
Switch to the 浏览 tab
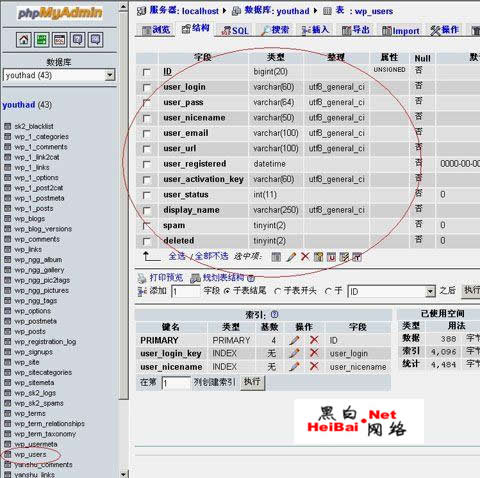pos(156,30)
